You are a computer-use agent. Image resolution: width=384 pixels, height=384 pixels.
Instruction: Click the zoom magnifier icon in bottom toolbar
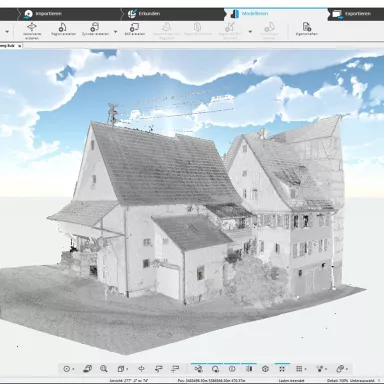click(104, 369)
